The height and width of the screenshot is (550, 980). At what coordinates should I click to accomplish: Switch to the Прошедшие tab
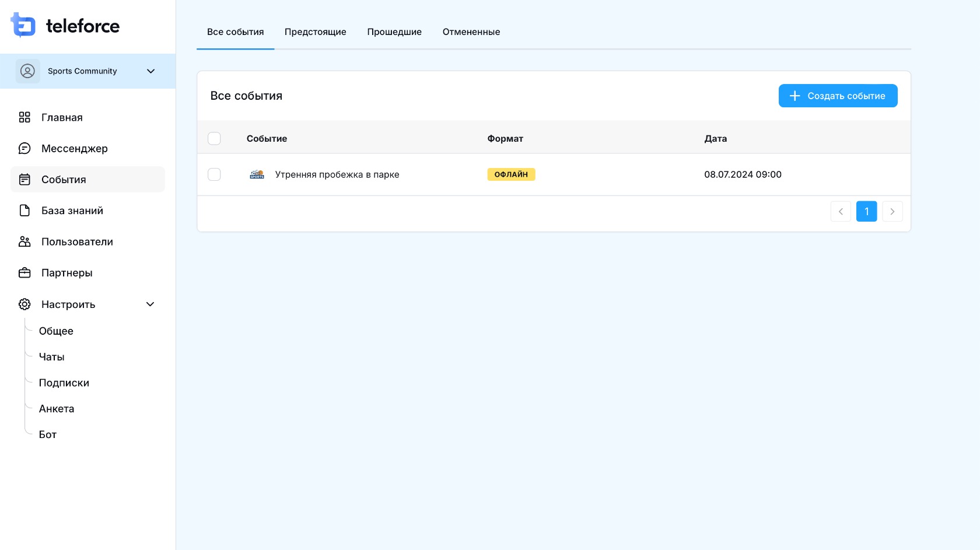point(394,32)
